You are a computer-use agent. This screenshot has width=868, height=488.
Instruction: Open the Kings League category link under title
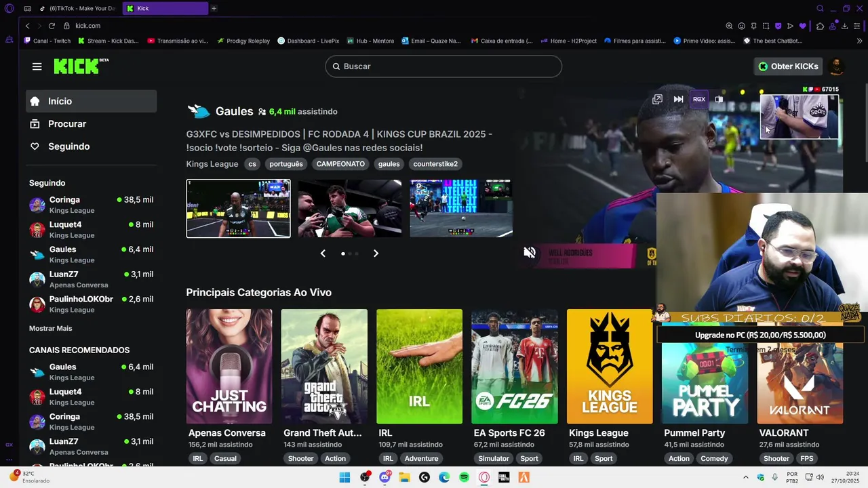pos(212,164)
